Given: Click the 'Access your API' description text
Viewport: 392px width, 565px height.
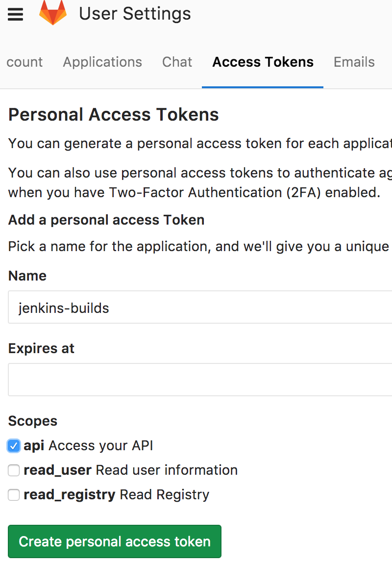Looking at the screenshot, I should (101, 446).
